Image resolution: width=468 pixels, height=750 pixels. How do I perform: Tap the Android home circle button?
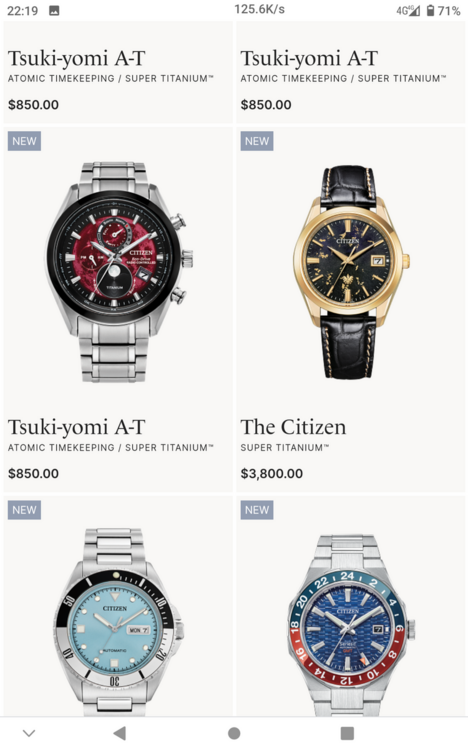coord(234,733)
